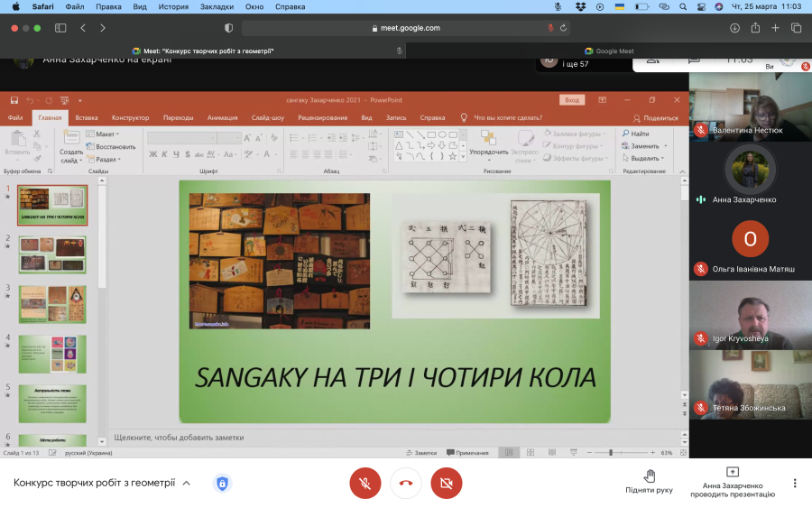812x508 pixels.
Task: Switch to the Переходы ribbon tab
Action: pos(178,117)
